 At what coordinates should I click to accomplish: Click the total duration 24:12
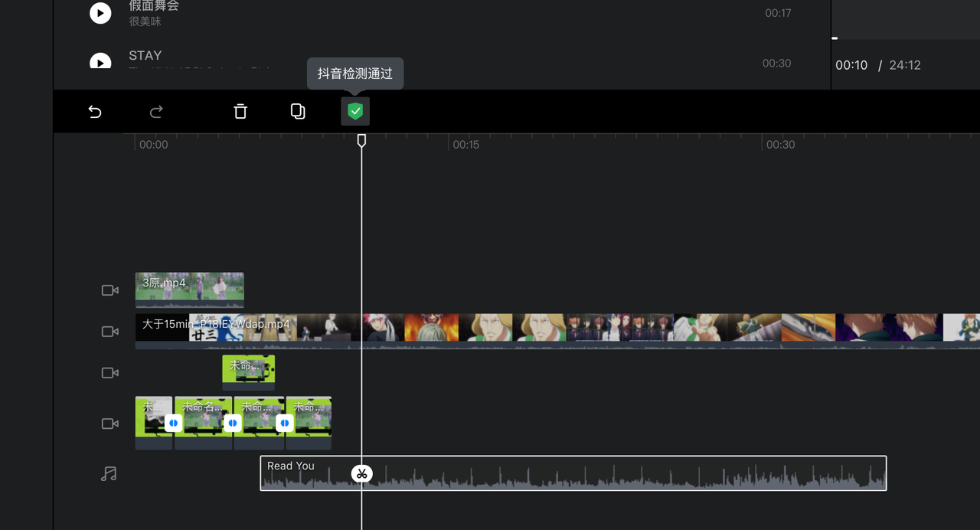pos(905,66)
